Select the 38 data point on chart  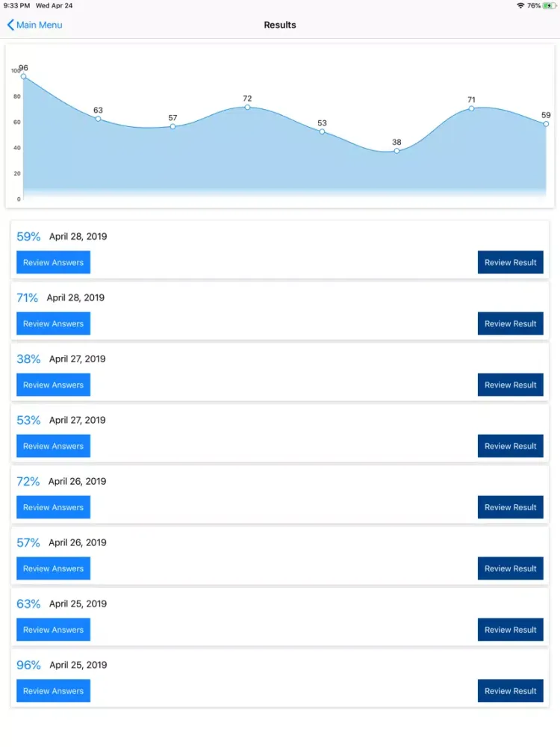click(x=396, y=151)
